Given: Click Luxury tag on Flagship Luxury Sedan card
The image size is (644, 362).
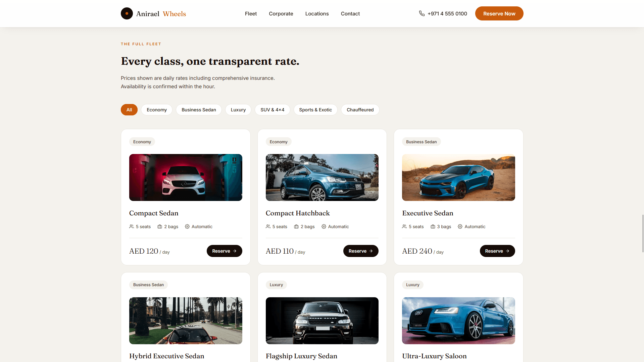Looking at the screenshot, I should click(x=276, y=285).
